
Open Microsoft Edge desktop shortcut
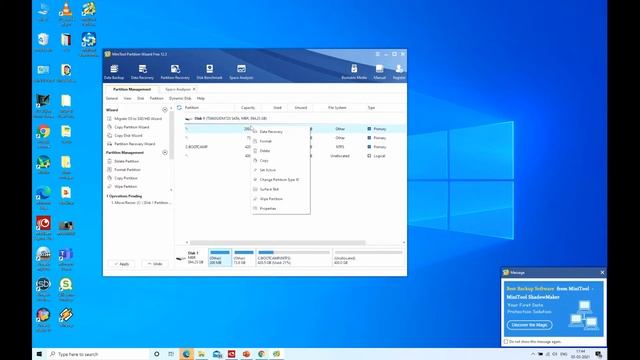click(43, 197)
